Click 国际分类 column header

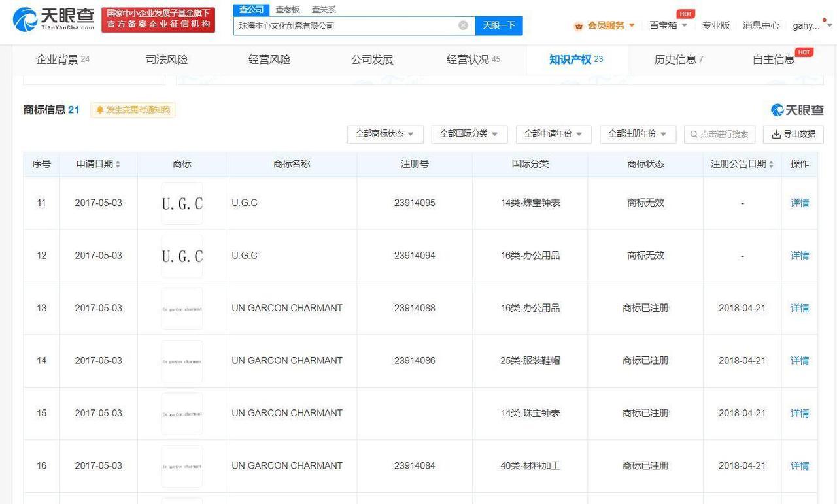click(530, 164)
